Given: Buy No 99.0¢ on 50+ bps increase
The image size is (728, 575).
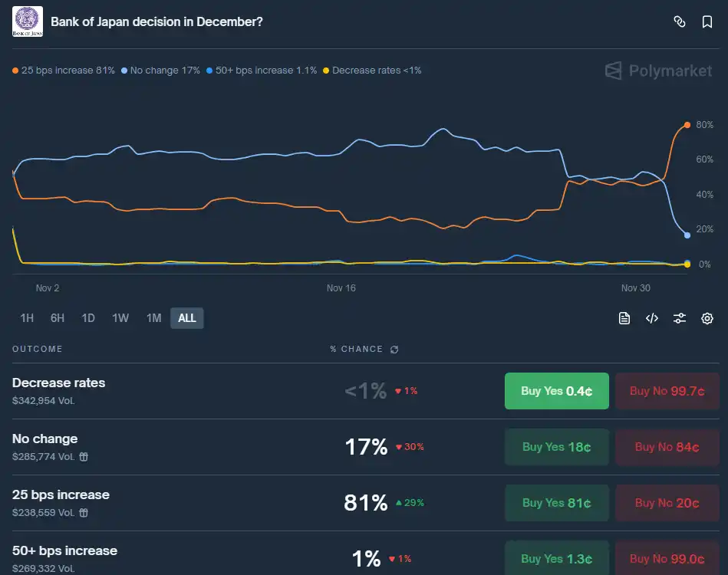Looking at the screenshot, I should [667, 558].
